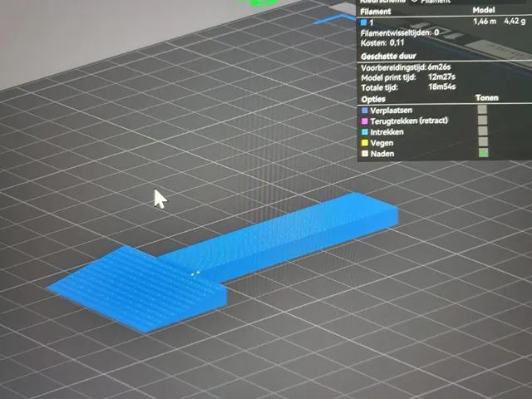Enable the Terugtrekken (retract) show checkbox
The height and width of the screenshot is (399, 532).
(x=482, y=120)
